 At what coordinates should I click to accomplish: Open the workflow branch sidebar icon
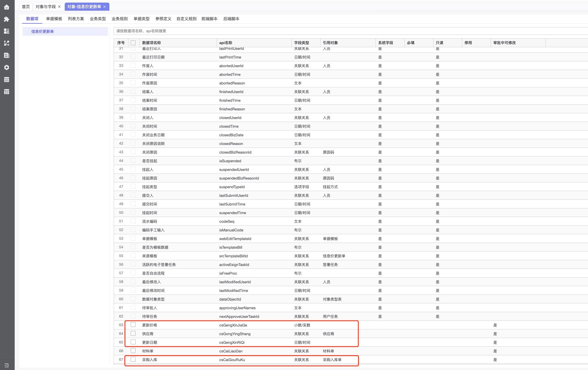7,43
